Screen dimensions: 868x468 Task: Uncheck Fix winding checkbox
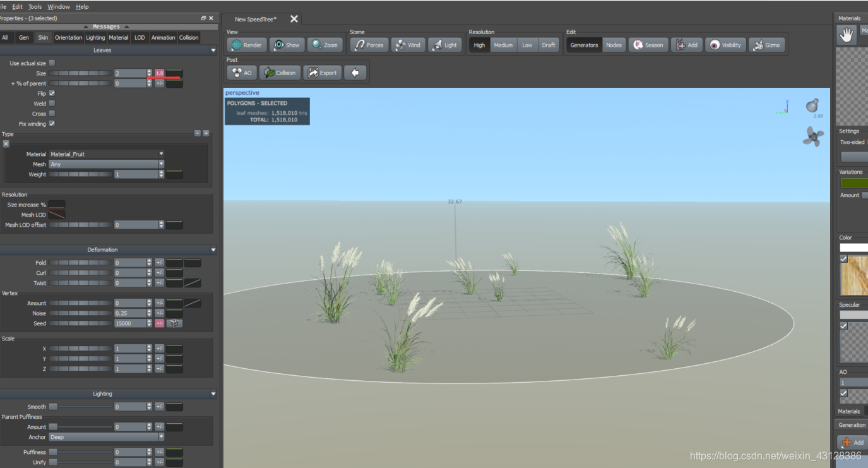click(52, 124)
